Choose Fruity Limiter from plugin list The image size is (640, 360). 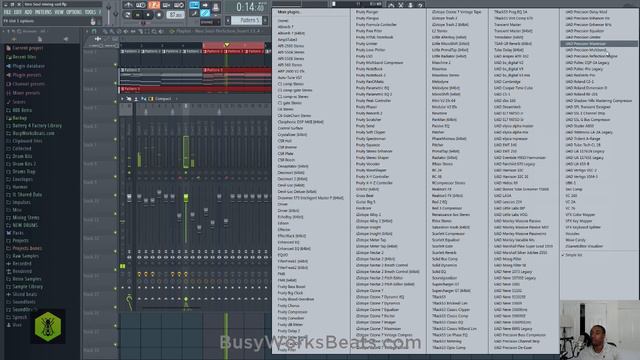pos(367,43)
